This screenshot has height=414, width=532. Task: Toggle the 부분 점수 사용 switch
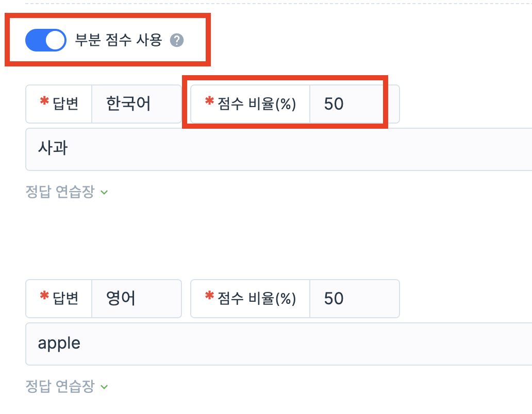pos(46,40)
